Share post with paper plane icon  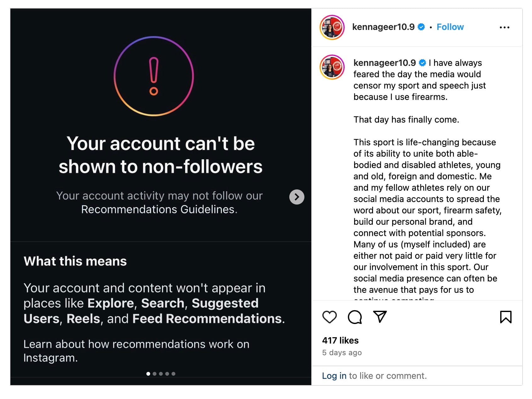click(x=380, y=317)
